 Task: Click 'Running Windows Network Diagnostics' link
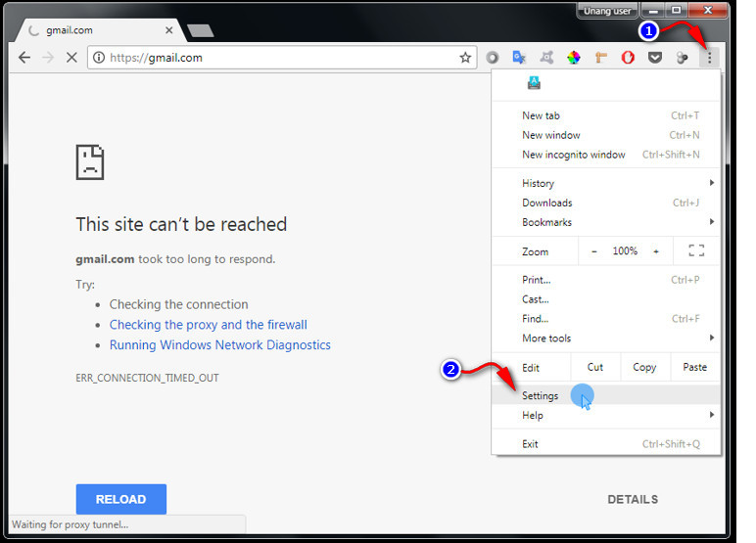tap(220, 345)
